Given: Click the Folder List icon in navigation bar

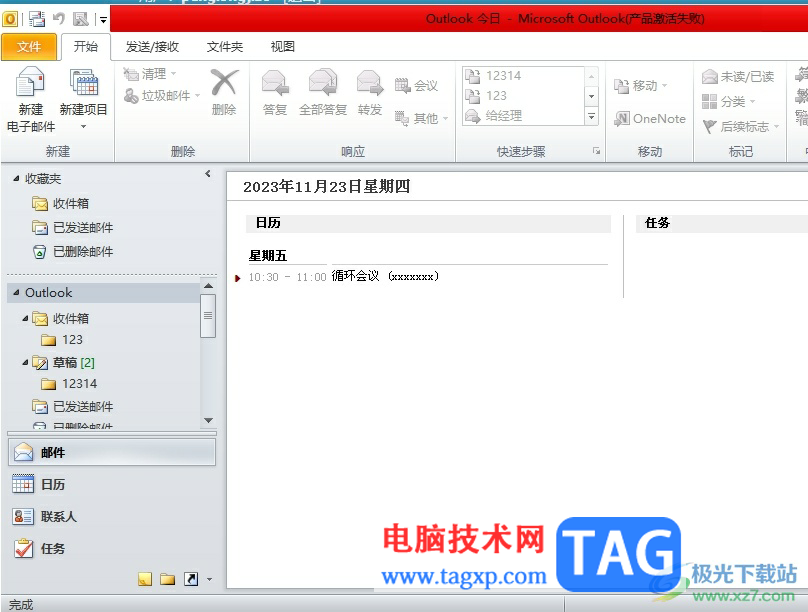Looking at the screenshot, I should pyautogui.click(x=167, y=579).
